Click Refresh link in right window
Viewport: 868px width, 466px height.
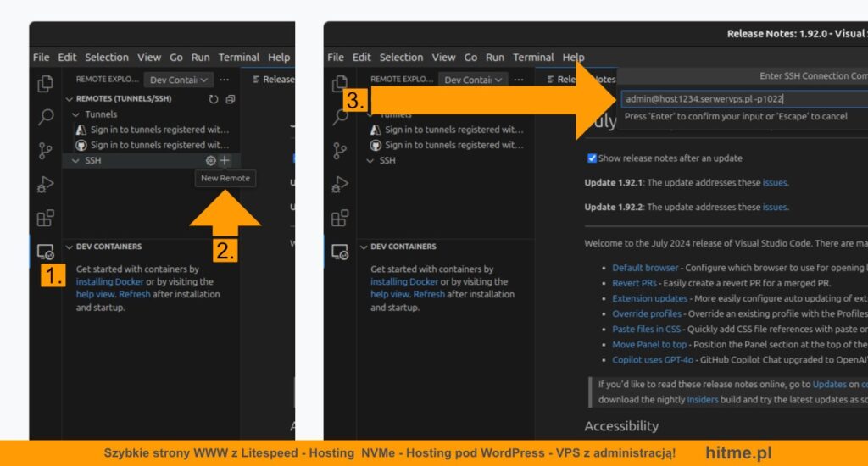429,295
